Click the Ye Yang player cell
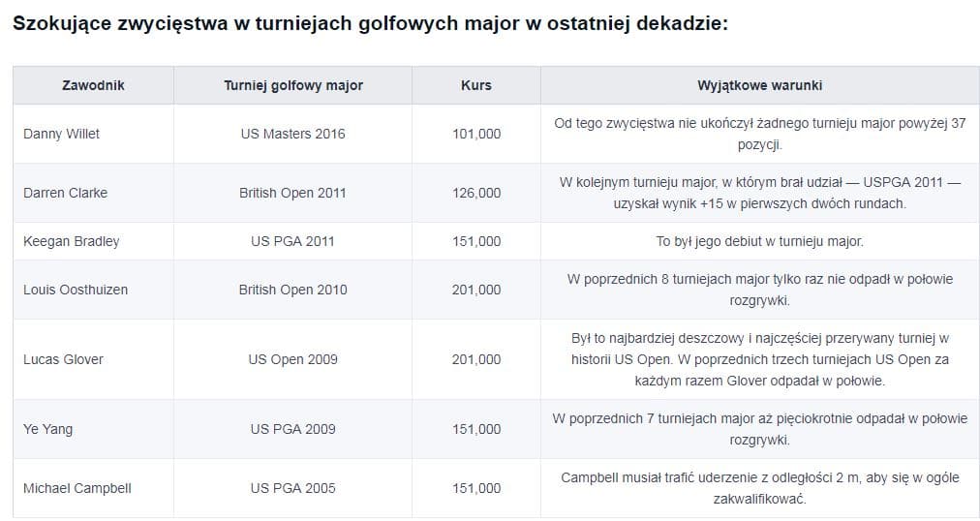The height and width of the screenshot is (521, 980). point(47,429)
